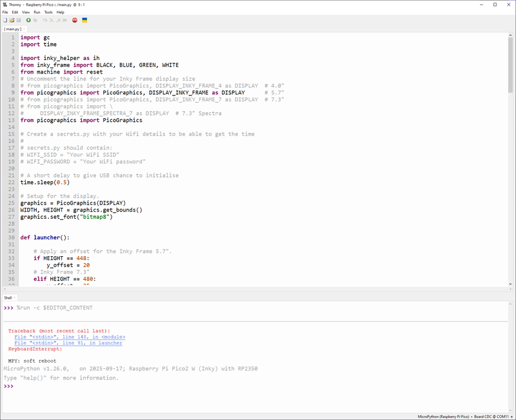
Task: Click the Step over debug icon
Action: (x=45, y=21)
